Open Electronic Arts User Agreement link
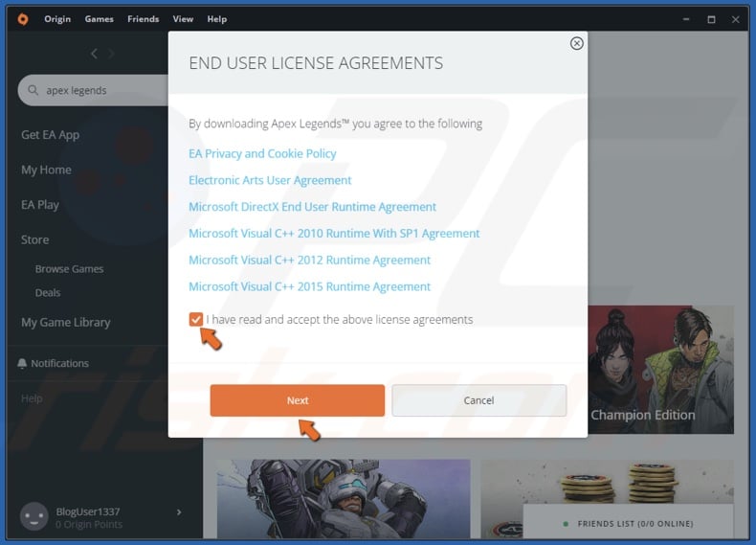Image resolution: width=756 pixels, height=545 pixels. click(x=270, y=180)
